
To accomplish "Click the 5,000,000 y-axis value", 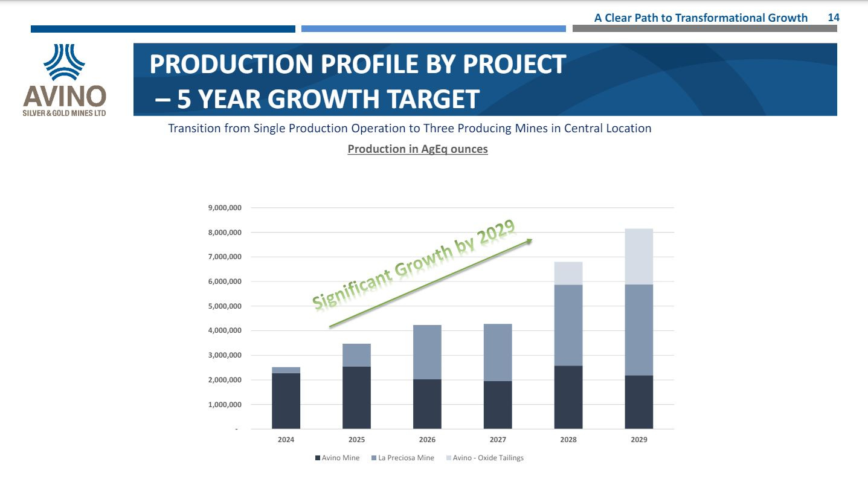I will tap(224, 306).
